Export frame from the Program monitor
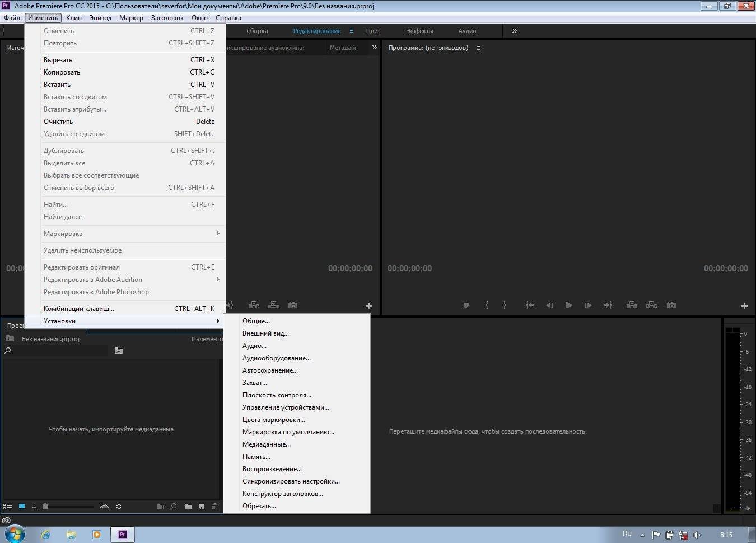The height and width of the screenshot is (543, 756). (671, 305)
